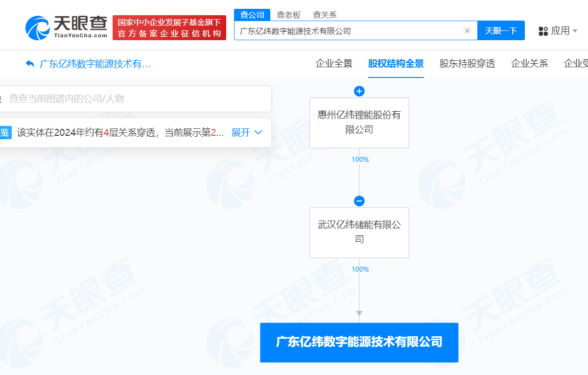Screen dimensions: 588x375
Task: Switch to the 股权结构全景 tab
Action: pos(396,63)
